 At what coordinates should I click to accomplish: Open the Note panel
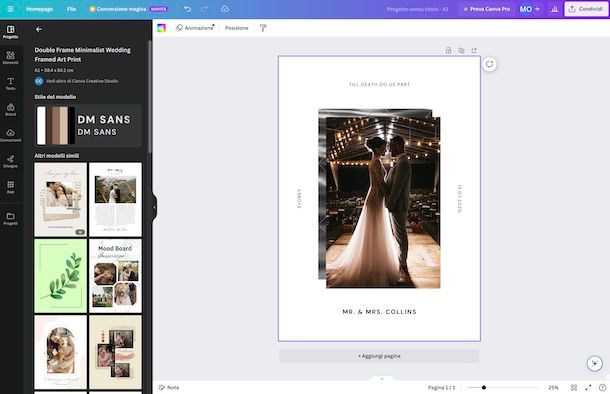click(x=169, y=387)
